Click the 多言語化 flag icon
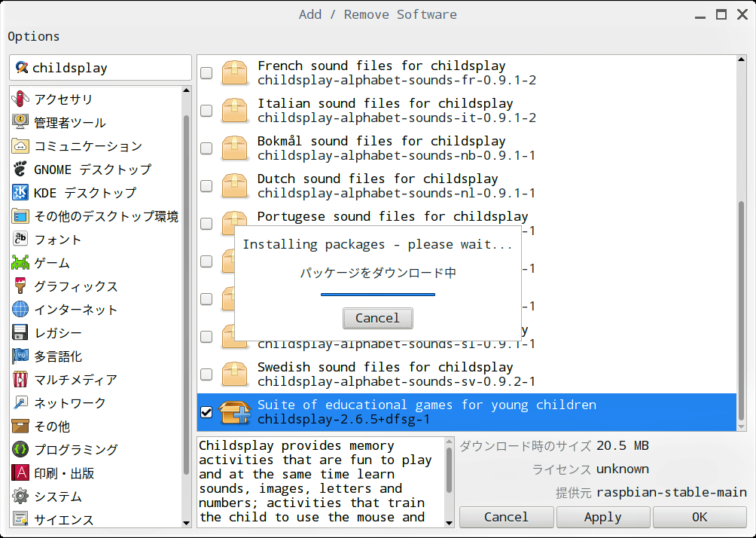This screenshot has width=756, height=538. tap(20, 356)
